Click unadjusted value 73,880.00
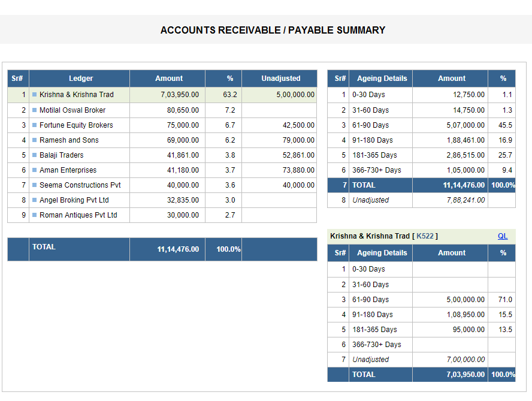 coord(298,170)
